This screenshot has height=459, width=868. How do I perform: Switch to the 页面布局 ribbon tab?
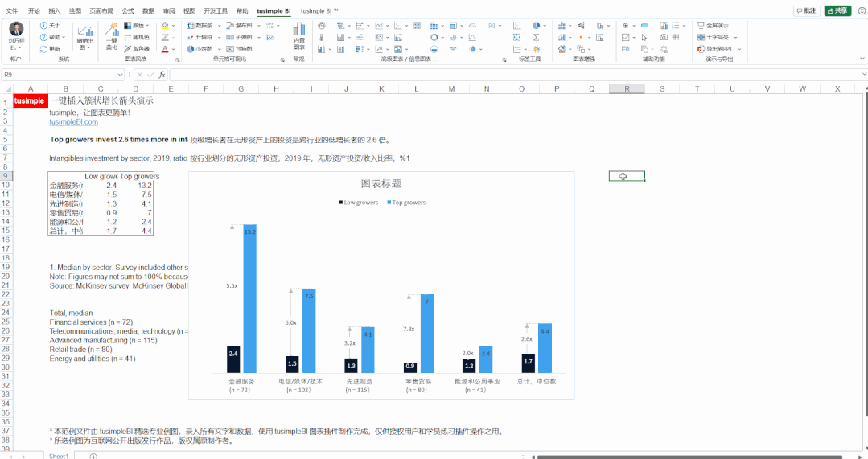tap(101, 11)
